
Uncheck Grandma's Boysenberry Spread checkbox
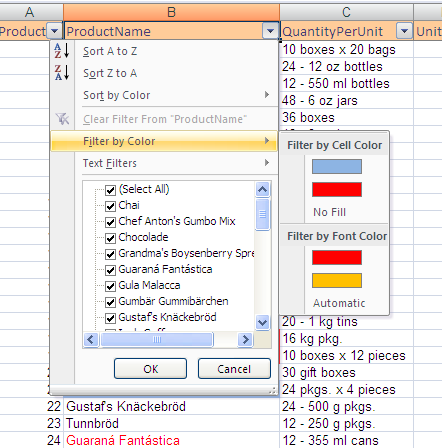[x=110, y=254]
